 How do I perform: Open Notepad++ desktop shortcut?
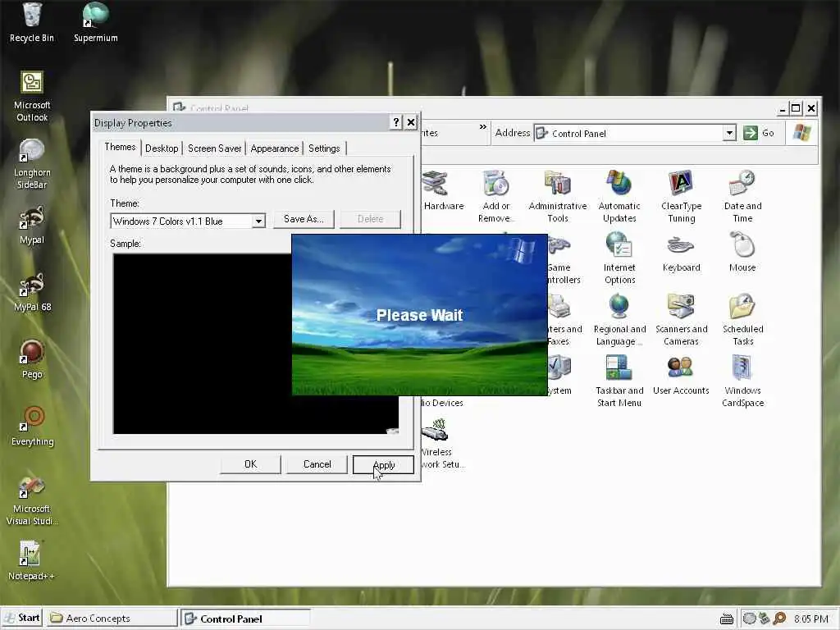point(31,561)
